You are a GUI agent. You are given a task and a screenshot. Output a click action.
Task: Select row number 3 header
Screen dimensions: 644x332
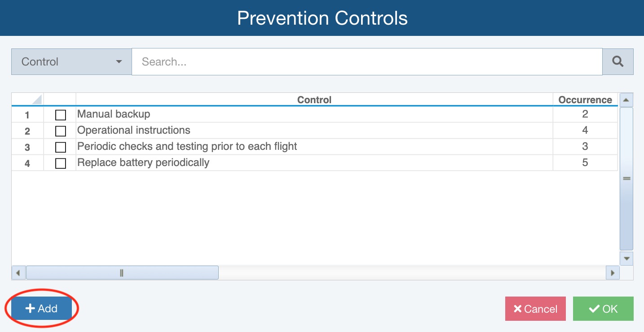pyautogui.click(x=27, y=148)
